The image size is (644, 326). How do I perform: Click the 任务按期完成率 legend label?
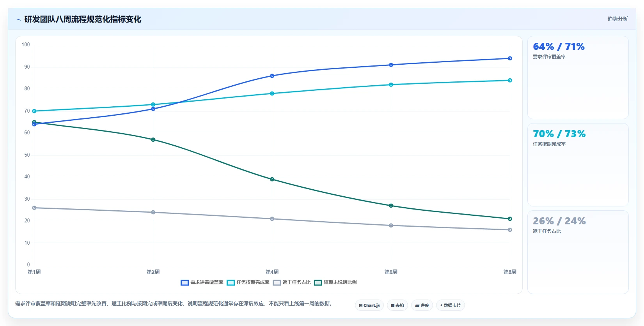pyautogui.click(x=253, y=282)
